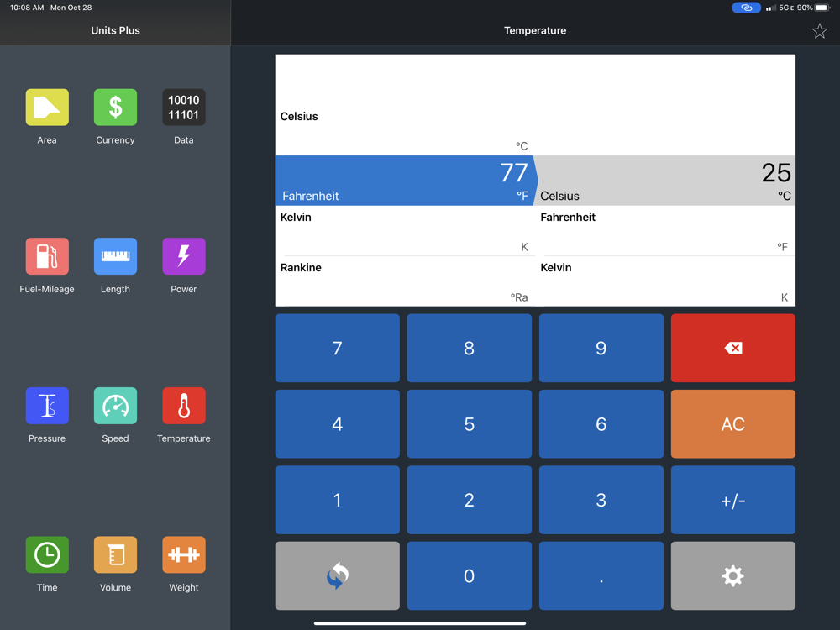Choose Celsius in the source unit list
The image size is (840, 630).
tap(405, 130)
